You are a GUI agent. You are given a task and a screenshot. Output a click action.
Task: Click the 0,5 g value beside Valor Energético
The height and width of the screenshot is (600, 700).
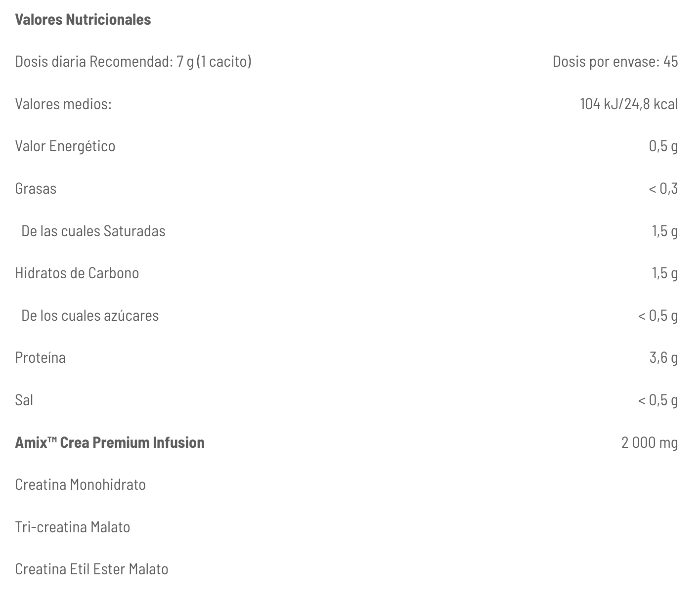(663, 146)
